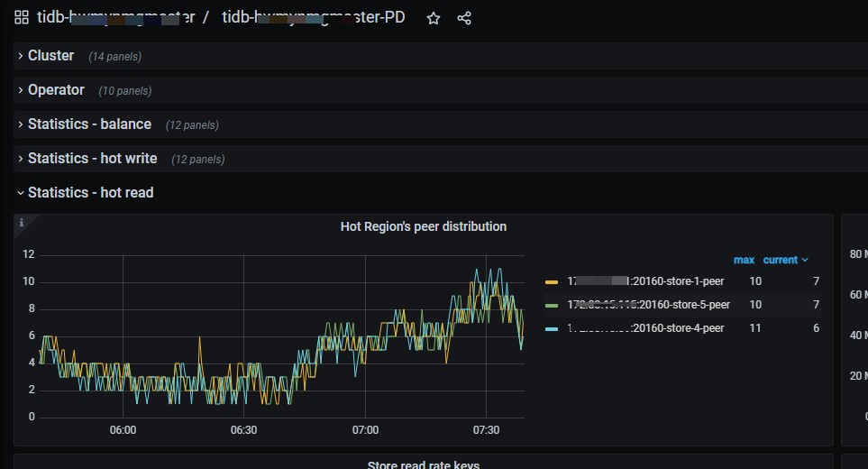Click the panel info icon
The width and height of the screenshot is (868, 469).
22,223
